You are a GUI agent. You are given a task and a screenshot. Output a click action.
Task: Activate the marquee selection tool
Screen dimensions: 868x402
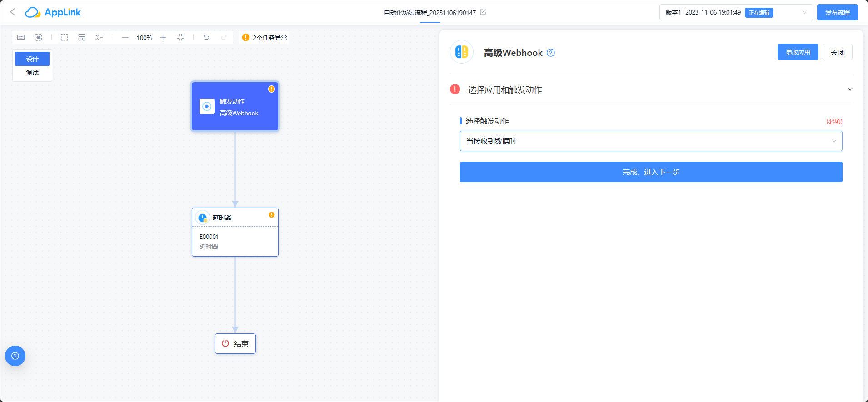coord(65,37)
